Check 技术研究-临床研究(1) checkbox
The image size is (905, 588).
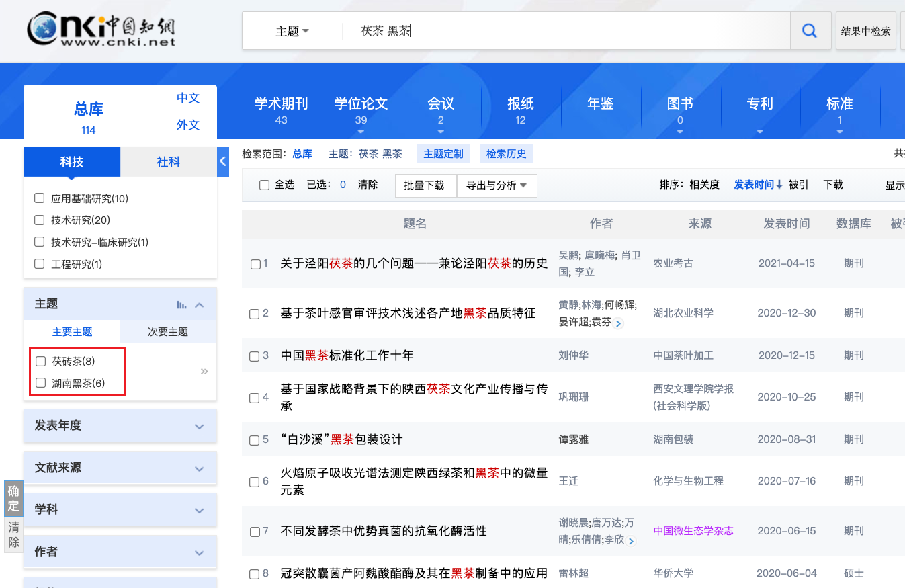point(40,242)
